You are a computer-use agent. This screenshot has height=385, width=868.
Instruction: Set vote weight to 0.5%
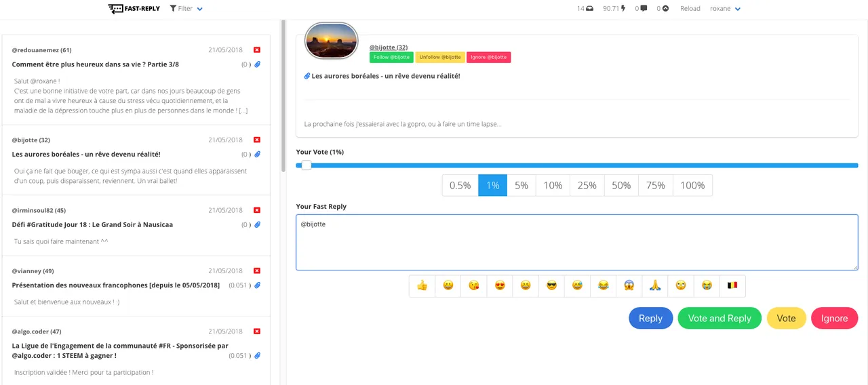click(x=460, y=186)
